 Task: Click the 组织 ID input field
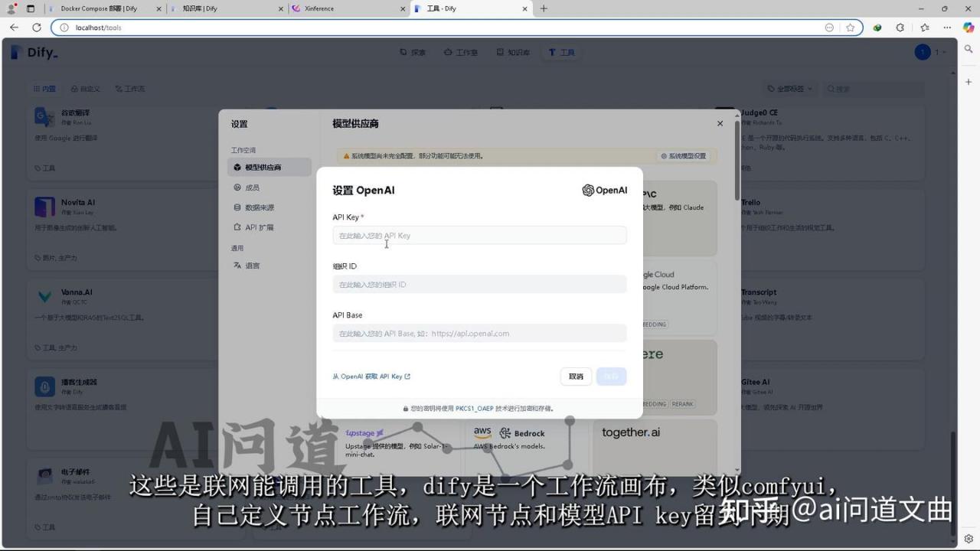[x=479, y=285]
